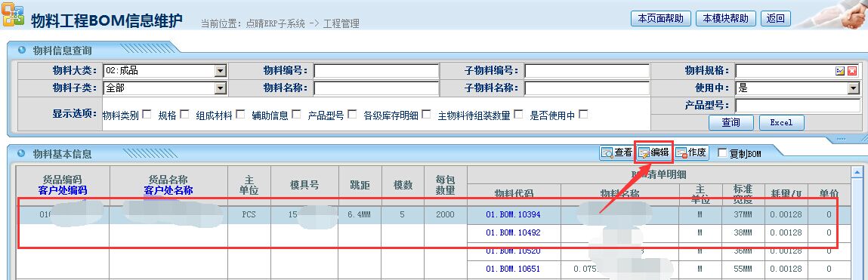Open the 物料子类 dropdown list
This screenshot has width=868, height=280.
click(221, 88)
